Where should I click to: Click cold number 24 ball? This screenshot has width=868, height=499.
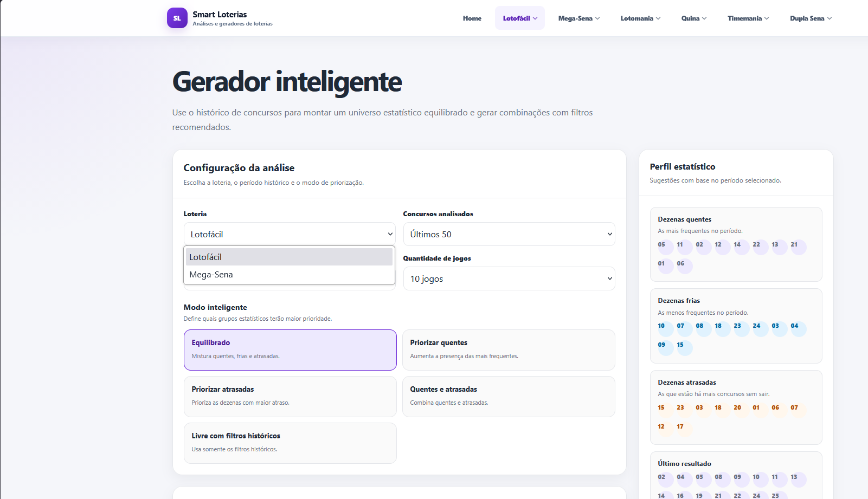pos(760,328)
